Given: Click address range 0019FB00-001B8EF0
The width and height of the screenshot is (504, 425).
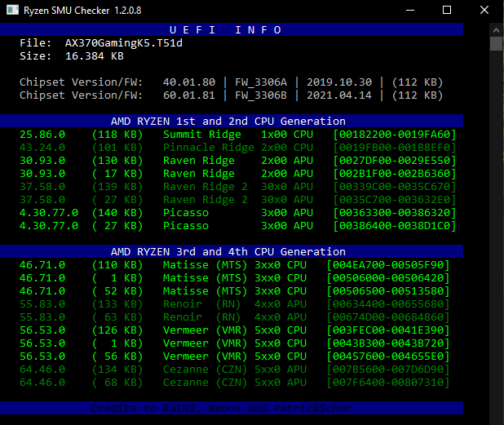Looking at the screenshot, I should [395, 148].
